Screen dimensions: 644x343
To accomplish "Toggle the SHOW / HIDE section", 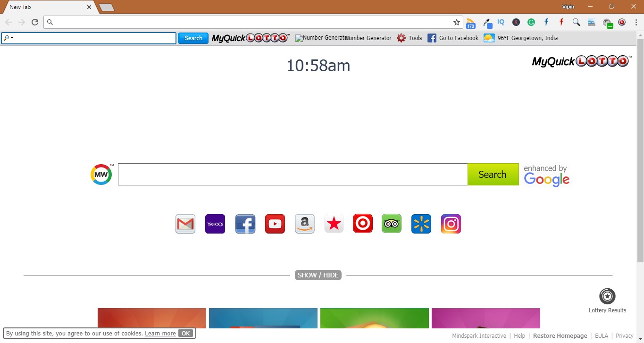I will tap(318, 275).
